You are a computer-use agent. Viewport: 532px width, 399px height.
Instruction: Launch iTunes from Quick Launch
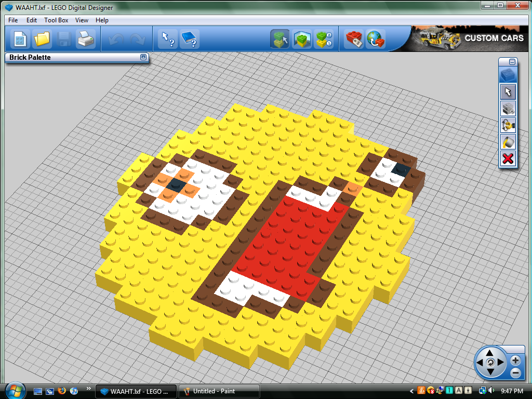(74, 391)
